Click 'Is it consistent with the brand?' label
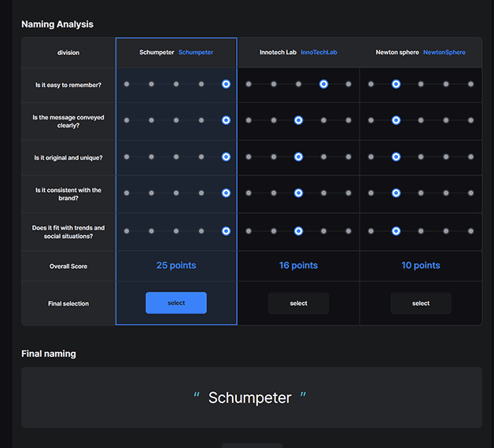The height and width of the screenshot is (448, 494). 68,194
